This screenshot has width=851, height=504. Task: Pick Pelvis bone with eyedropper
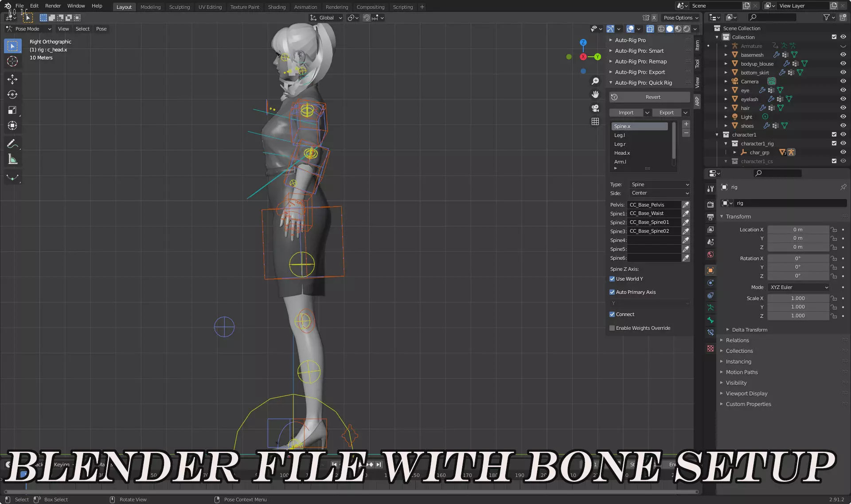tap(686, 205)
